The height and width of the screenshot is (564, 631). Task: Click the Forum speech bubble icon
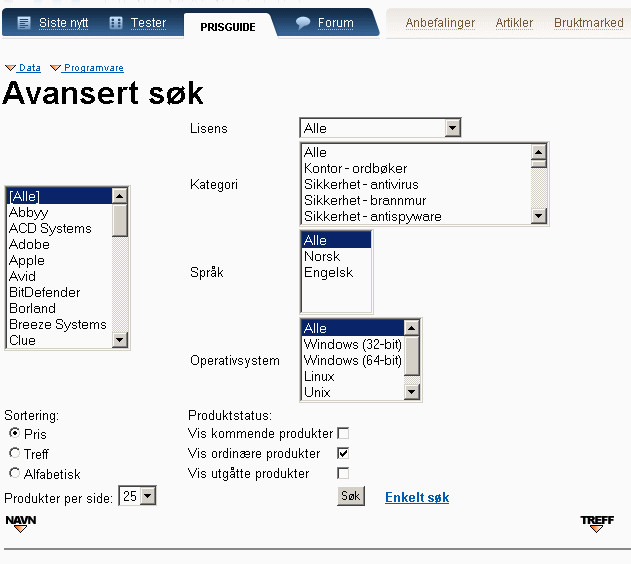[303, 23]
